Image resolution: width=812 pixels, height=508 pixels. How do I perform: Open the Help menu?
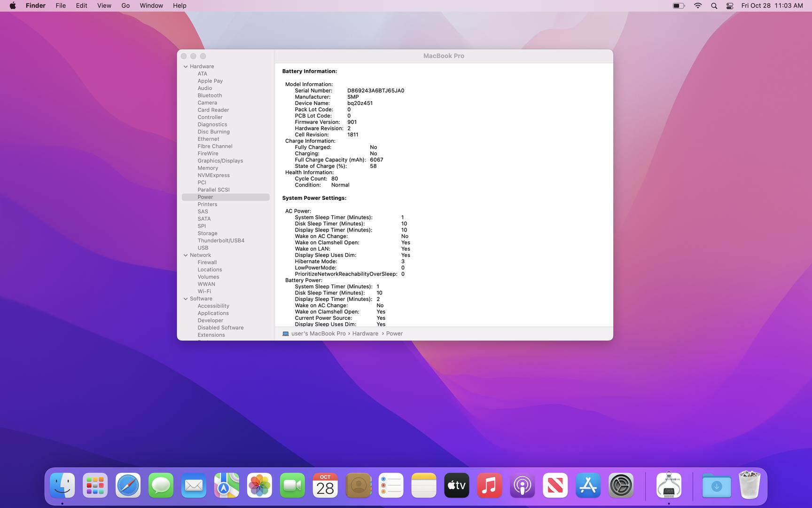tap(180, 6)
